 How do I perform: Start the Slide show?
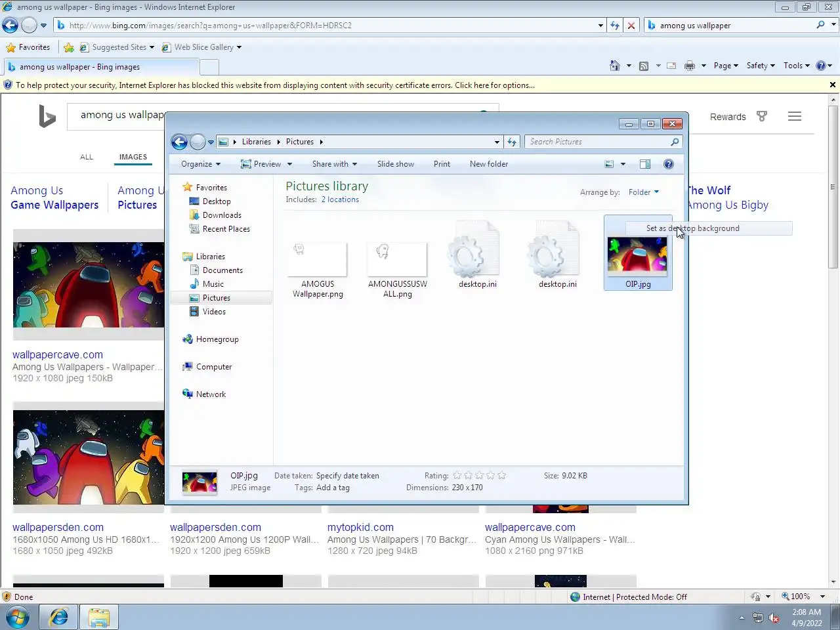(396, 164)
